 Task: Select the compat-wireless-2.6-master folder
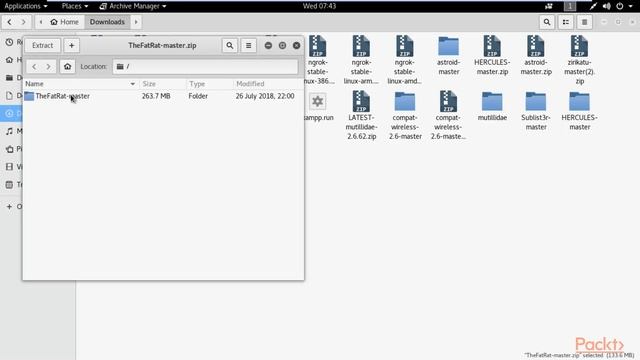pos(405,115)
